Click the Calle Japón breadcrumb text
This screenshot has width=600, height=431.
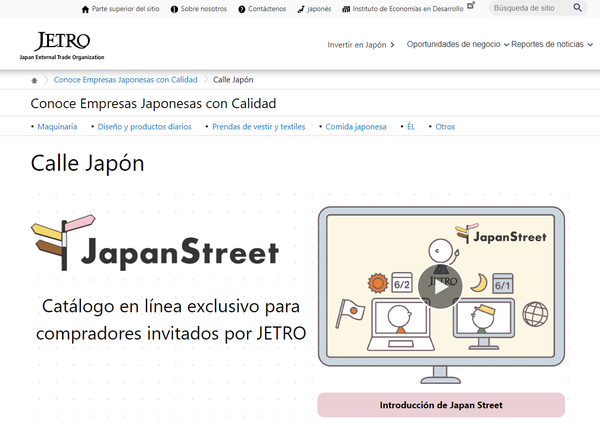click(x=233, y=80)
